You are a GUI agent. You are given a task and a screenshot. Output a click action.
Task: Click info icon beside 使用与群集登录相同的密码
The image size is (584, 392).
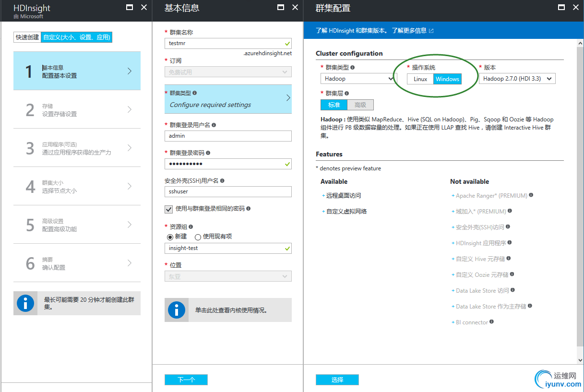(248, 209)
